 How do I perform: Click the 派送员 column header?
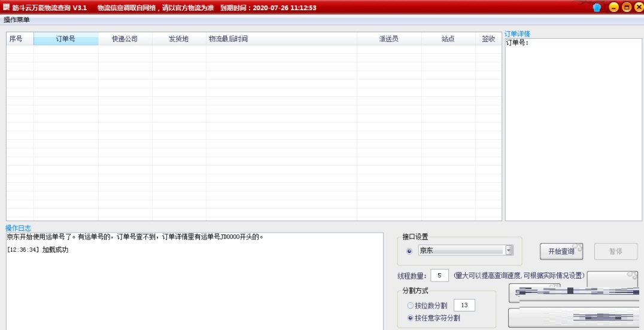coord(388,39)
